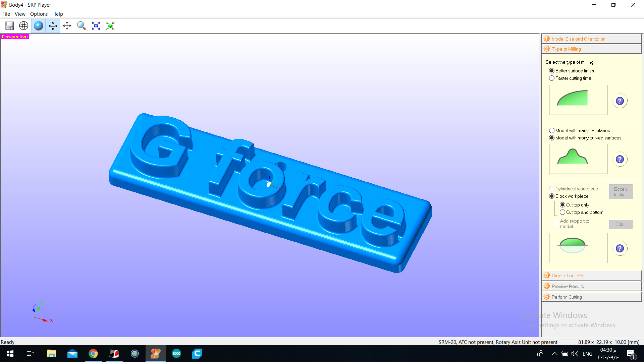Click the Save toolbar icon
Viewport: 644px width, 362px height.
click(x=9, y=26)
